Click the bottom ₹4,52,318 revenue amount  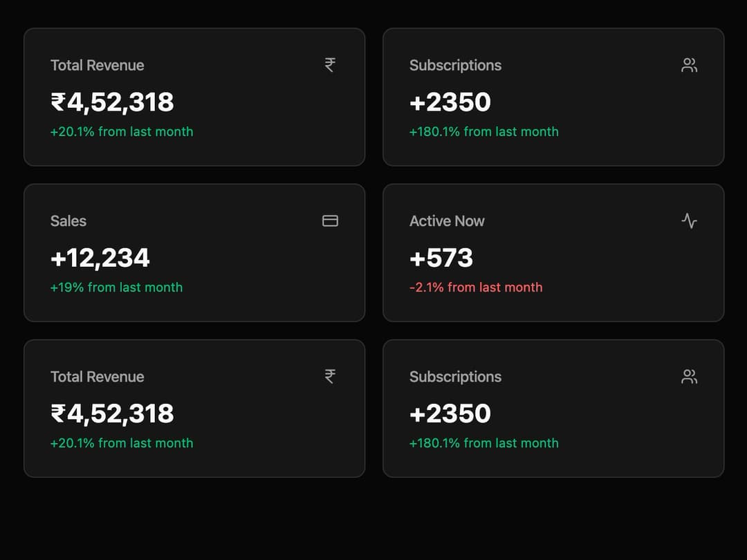[113, 414]
